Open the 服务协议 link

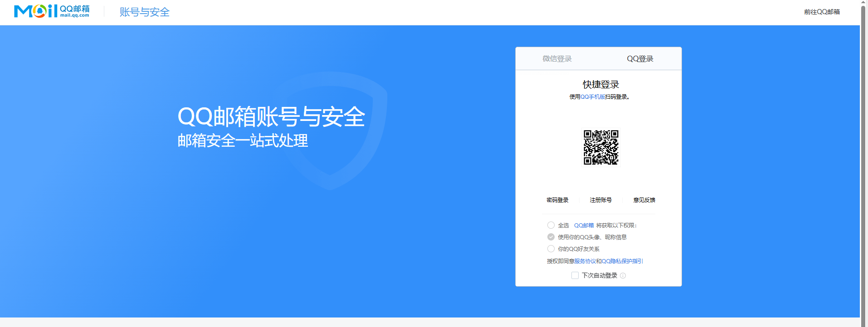[x=585, y=261]
